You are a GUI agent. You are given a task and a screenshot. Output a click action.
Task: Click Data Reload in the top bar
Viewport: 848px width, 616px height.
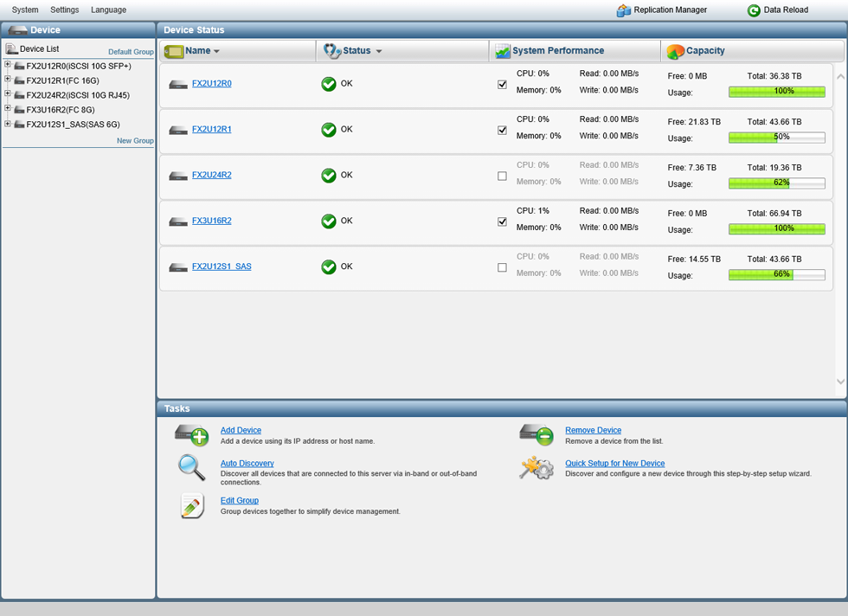[x=778, y=10]
